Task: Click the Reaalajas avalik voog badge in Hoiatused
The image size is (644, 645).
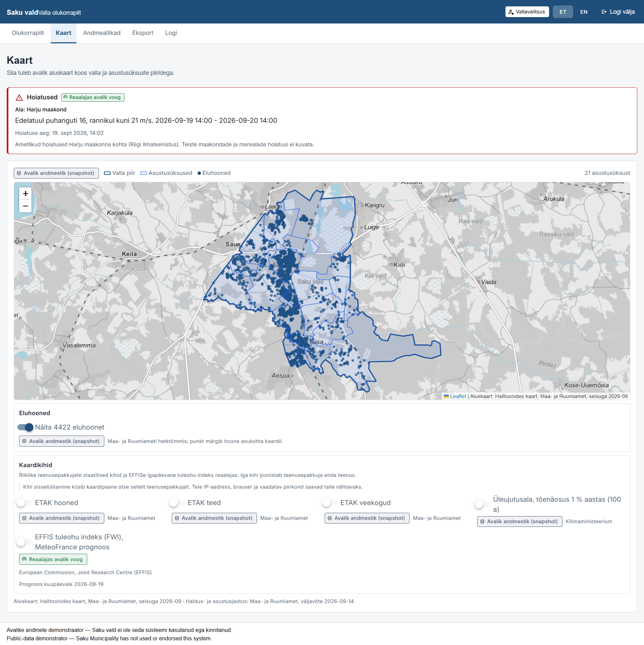Action: (x=93, y=97)
